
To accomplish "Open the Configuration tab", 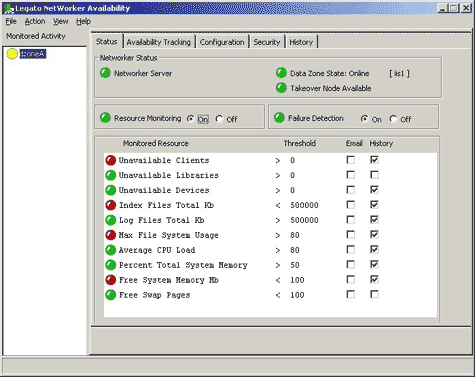I will click(x=222, y=42).
